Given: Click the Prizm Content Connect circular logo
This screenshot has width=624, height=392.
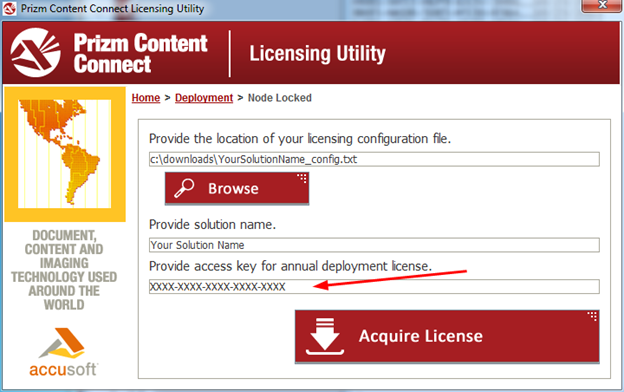Looking at the screenshot, I should click(x=35, y=53).
